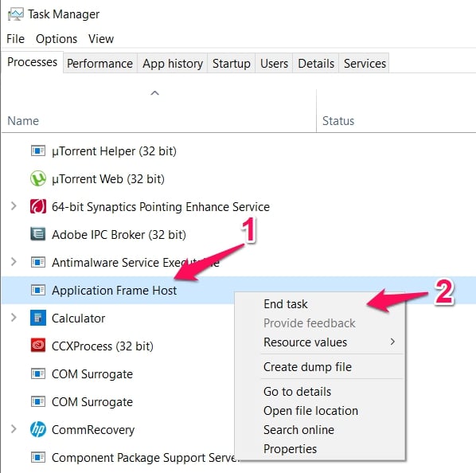The height and width of the screenshot is (473, 476).
Task: Switch to the App history tab
Action: coord(173,64)
